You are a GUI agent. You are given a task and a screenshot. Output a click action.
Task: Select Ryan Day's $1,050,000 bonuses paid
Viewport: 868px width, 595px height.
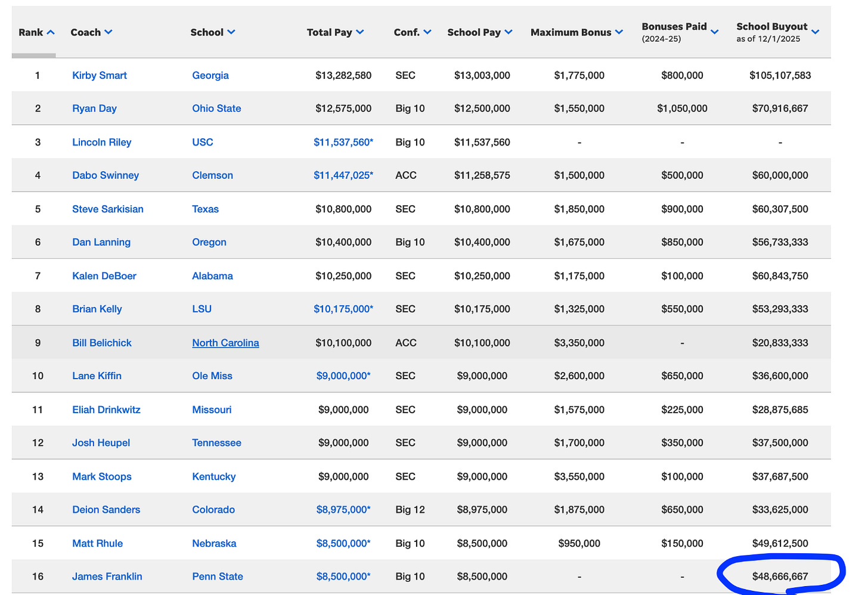682,109
